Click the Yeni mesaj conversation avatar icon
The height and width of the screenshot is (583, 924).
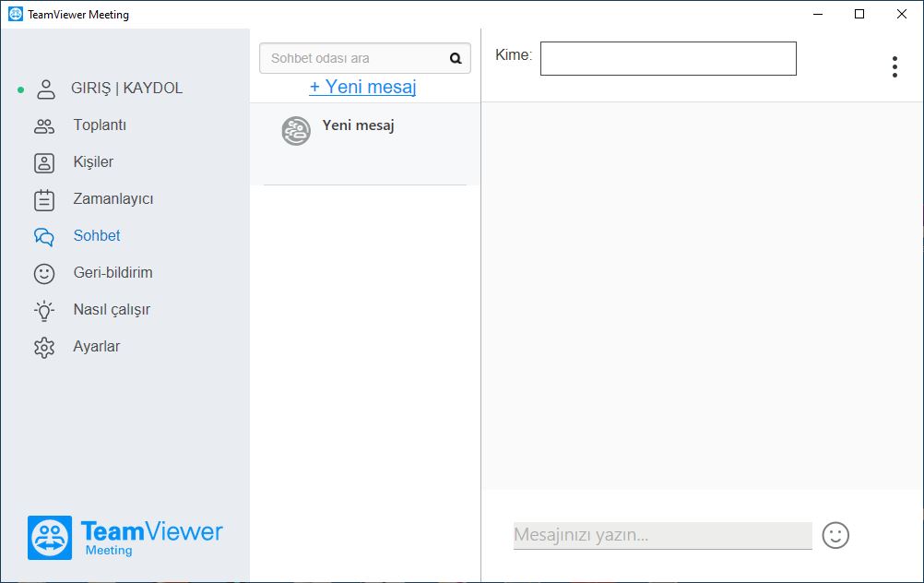296,131
